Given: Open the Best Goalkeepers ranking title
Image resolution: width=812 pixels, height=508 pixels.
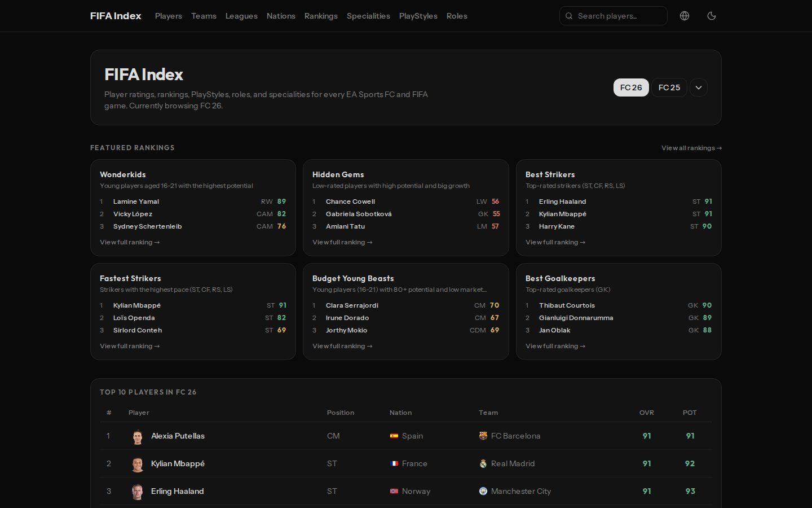Looking at the screenshot, I should [x=561, y=278].
